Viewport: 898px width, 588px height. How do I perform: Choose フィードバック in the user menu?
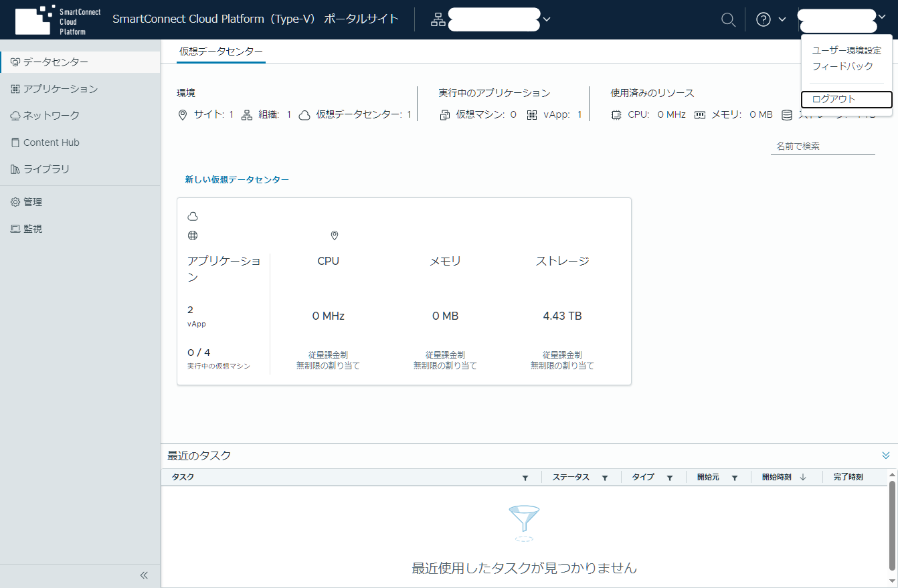click(842, 66)
